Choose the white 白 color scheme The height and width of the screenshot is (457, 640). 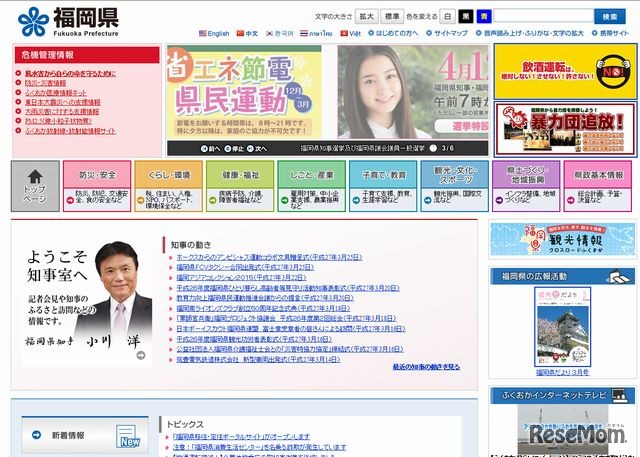point(448,16)
